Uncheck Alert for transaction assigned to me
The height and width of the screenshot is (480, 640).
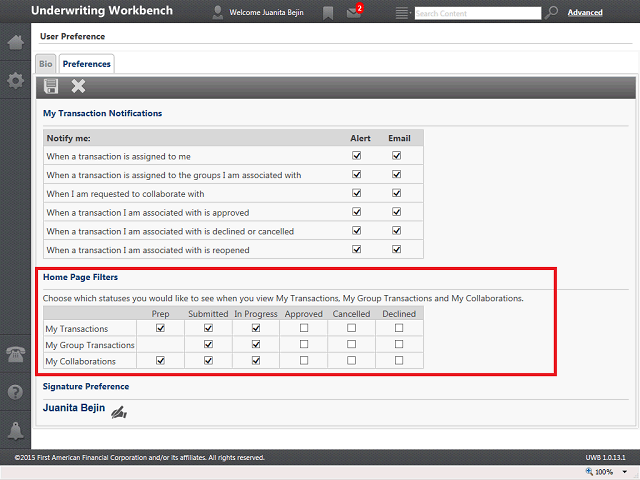point(357,156)
